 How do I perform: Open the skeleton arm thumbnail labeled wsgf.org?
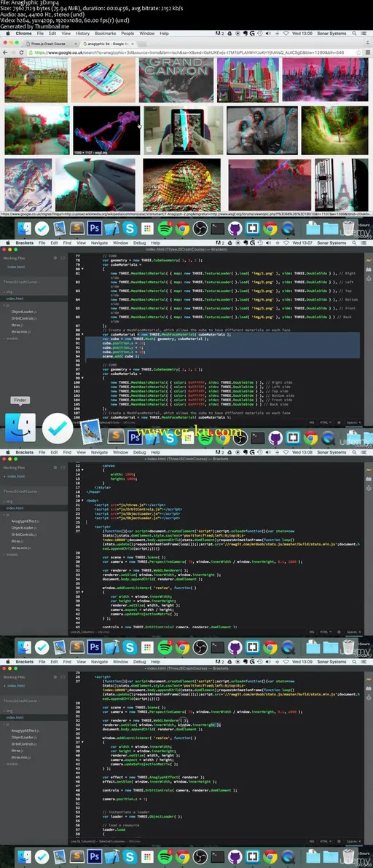[x=106, y=130]
